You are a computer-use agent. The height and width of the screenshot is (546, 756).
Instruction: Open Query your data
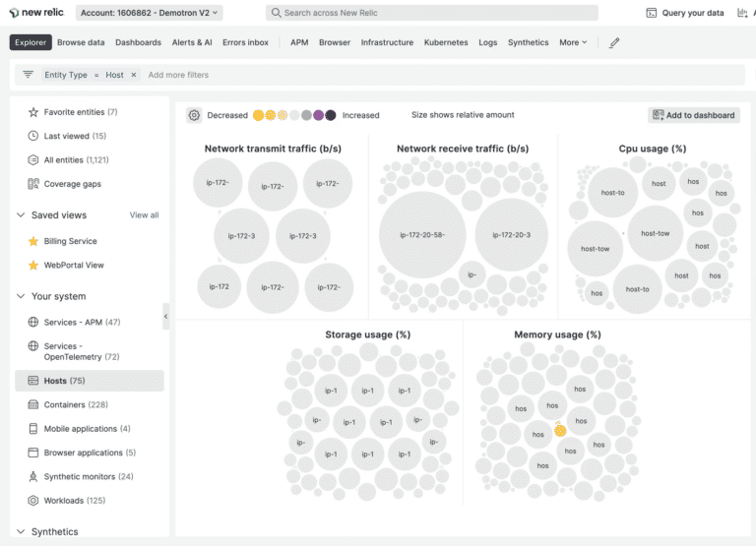coord(685,13)
